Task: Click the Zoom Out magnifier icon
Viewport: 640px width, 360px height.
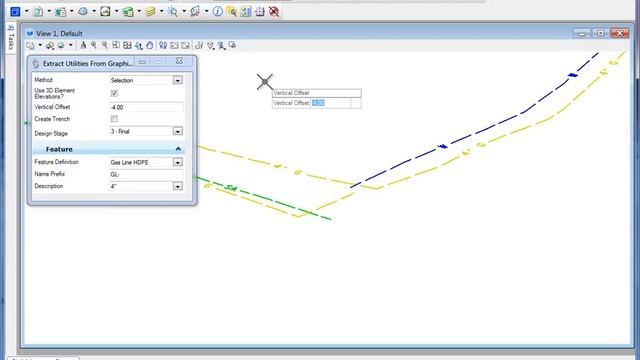Action: click(105, 45)
